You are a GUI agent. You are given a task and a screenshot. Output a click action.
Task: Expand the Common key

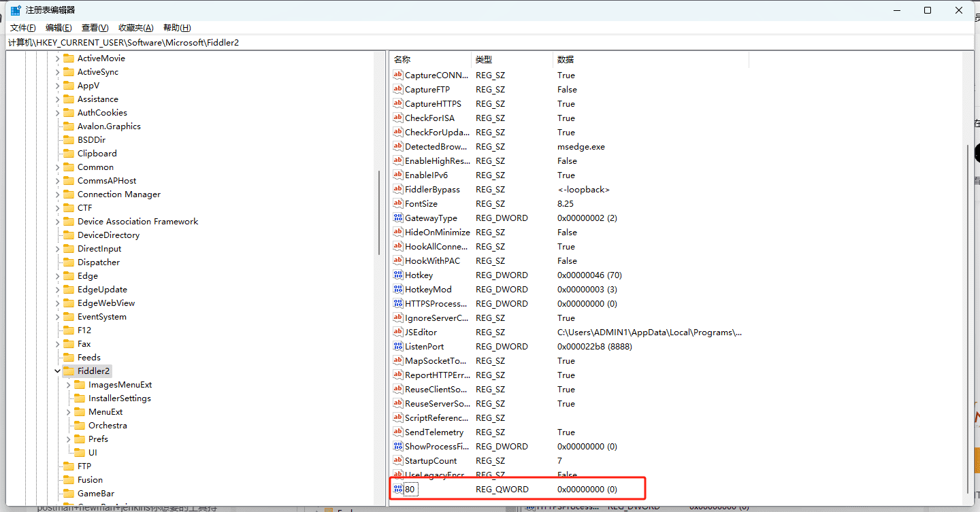pyautogui.click(x=57, y=167)
